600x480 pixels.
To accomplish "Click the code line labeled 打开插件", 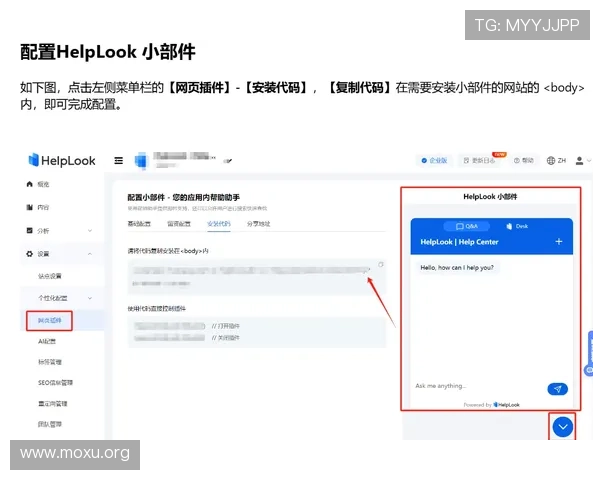I will pos(187,326).
